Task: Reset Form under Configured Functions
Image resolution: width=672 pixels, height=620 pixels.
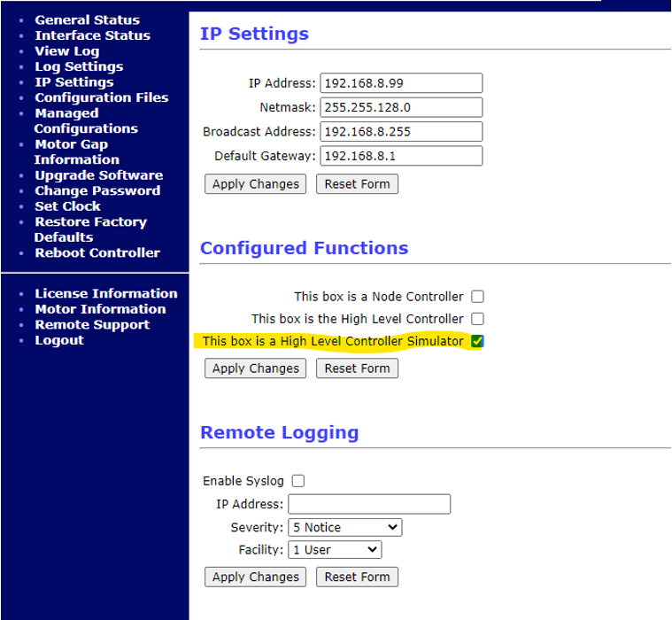Action: click(357, 368)
